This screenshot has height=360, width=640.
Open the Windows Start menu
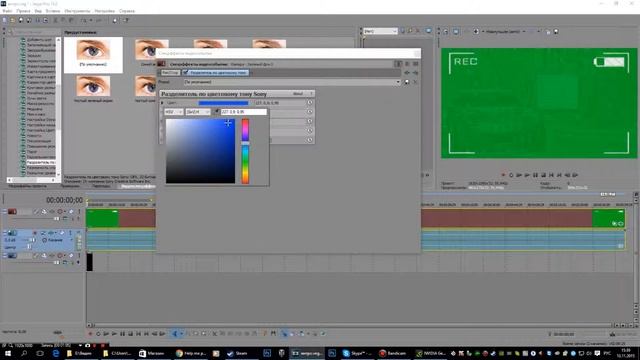[8, 353]
